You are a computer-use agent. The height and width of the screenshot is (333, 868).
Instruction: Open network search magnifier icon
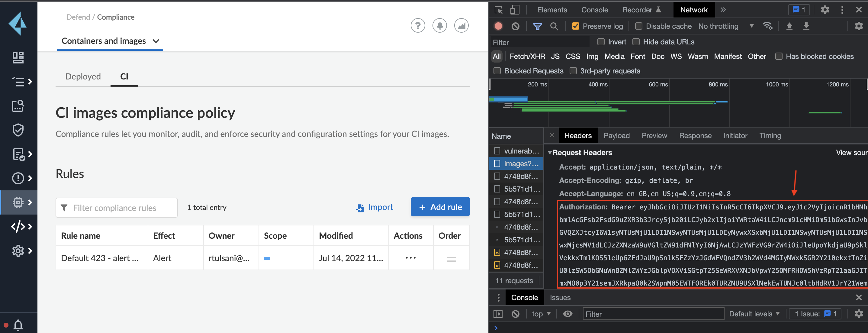point(554,26)
